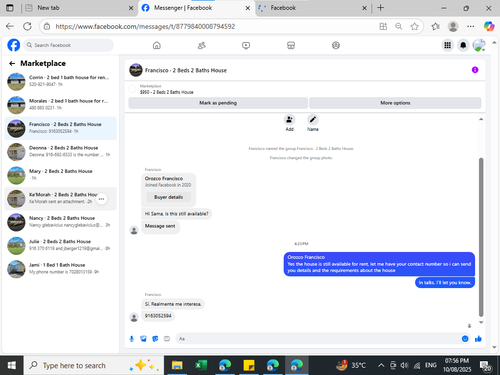Click the Add people icon
This screenshot has width=500, height=375.
[289, 119]
